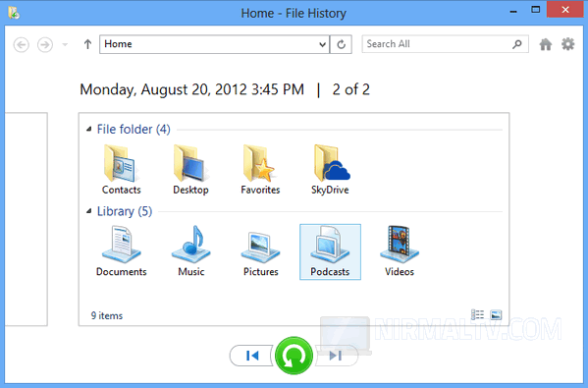Image resolution: width=588 pixels, height=388 pixels.
Task: Go to next version
Action: (336, 356)
